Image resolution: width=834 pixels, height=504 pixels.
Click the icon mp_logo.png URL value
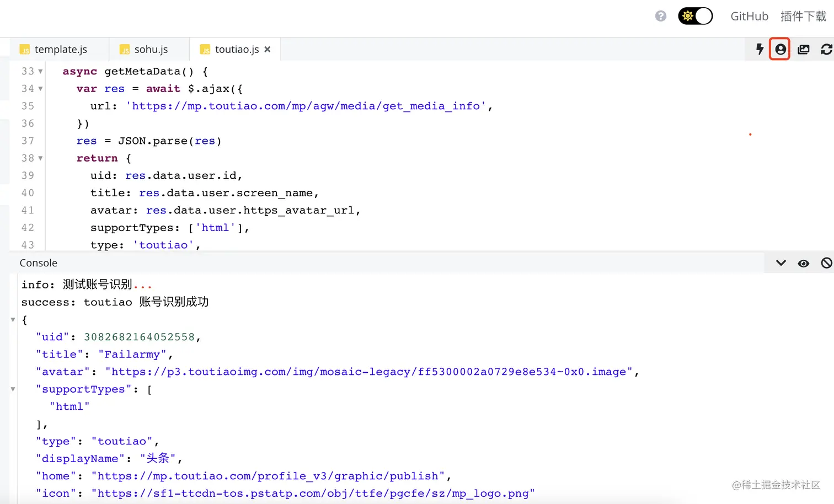tap(313, 494)
